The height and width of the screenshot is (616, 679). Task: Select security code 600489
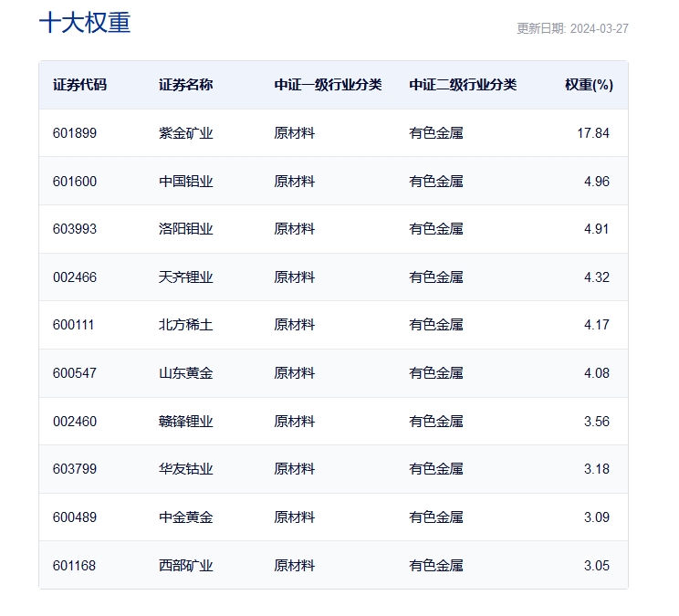click(x=75, y=517)
